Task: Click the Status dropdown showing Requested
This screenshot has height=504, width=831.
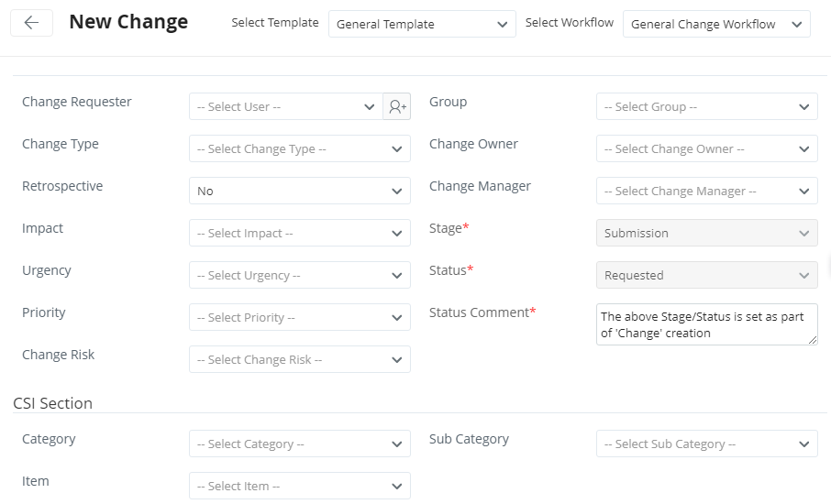Action: 706,276
